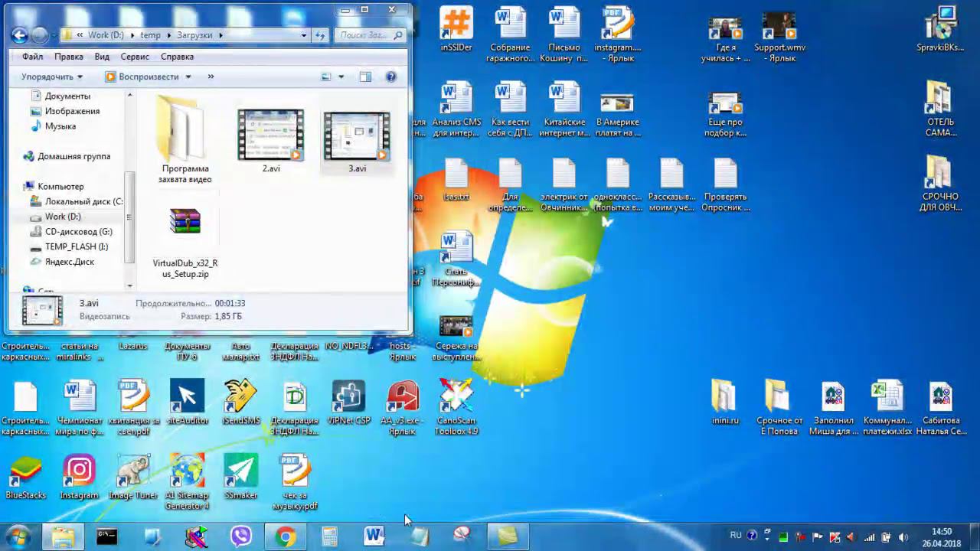Switch to Microsoft Word in the taskbar
The width and height of the screenshot is (980, 551).
pyautogui.click(x=374, y=536)
